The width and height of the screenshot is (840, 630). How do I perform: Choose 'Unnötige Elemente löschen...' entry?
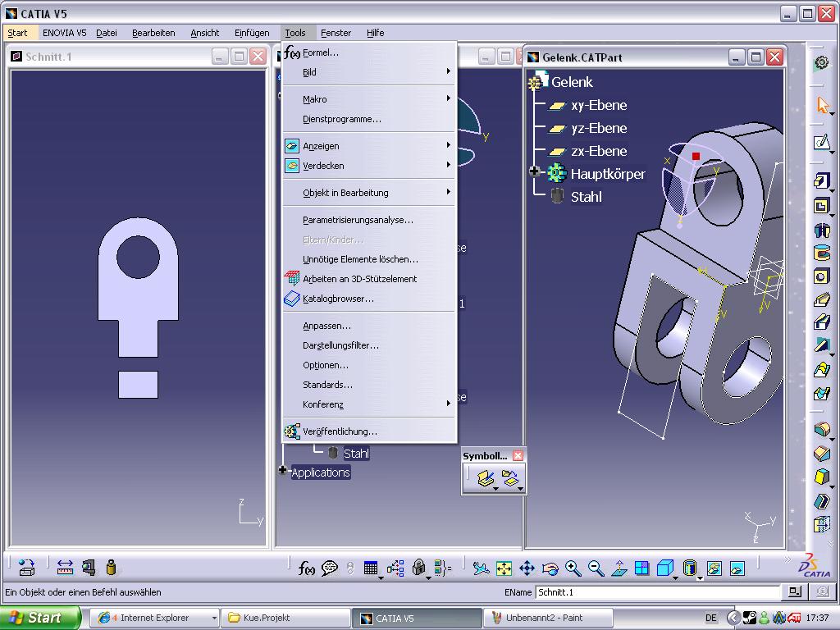pyautogui.click(x=370, y=259)
